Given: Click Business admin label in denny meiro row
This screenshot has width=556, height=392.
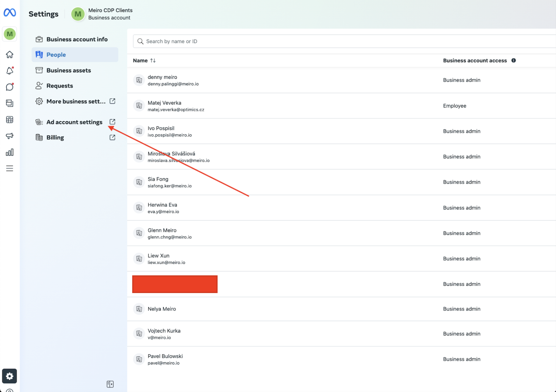Looking at the screenshot, I should (462, 80).
